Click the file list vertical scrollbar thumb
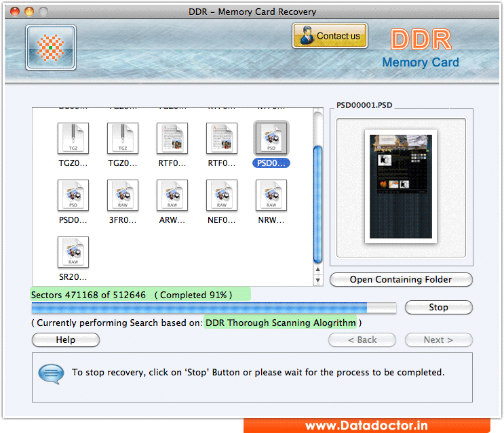Screen dimensions: 504x433 tap(317, 205)
